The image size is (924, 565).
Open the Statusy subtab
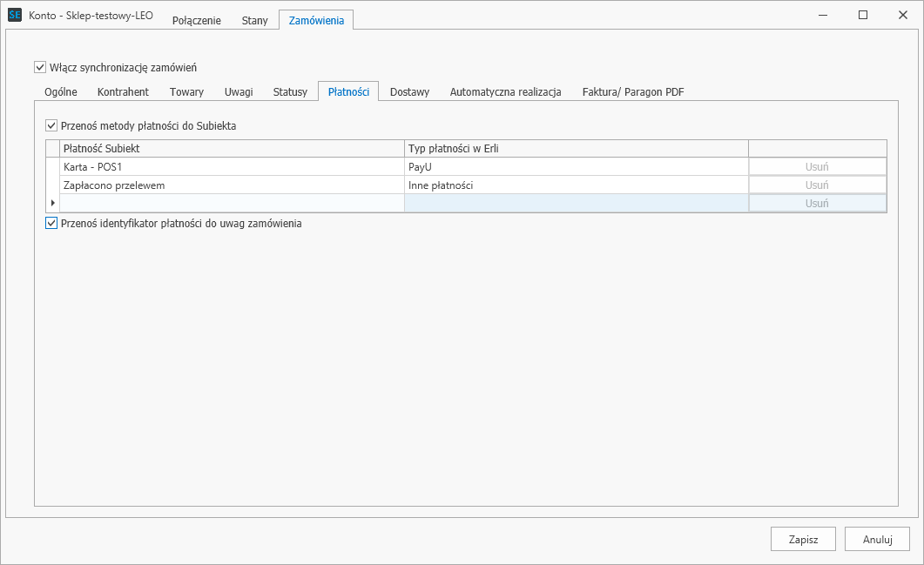click(x=290, y=92)
